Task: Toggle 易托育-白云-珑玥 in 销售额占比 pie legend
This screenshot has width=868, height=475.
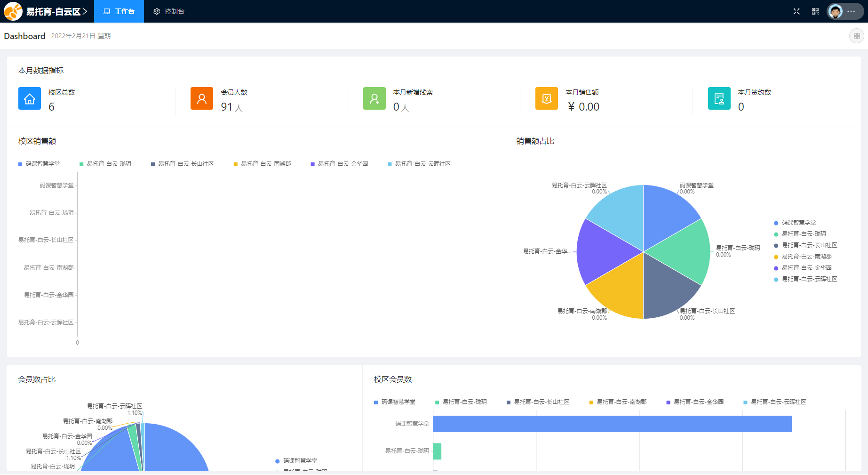Action: click(x=800, y=234)
